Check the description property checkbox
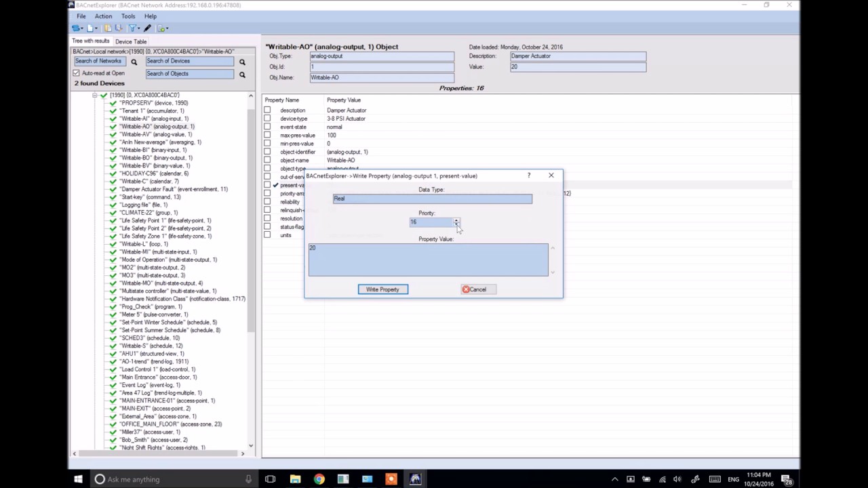This screenshot has height=488, width=868. [x=267, y=110]
